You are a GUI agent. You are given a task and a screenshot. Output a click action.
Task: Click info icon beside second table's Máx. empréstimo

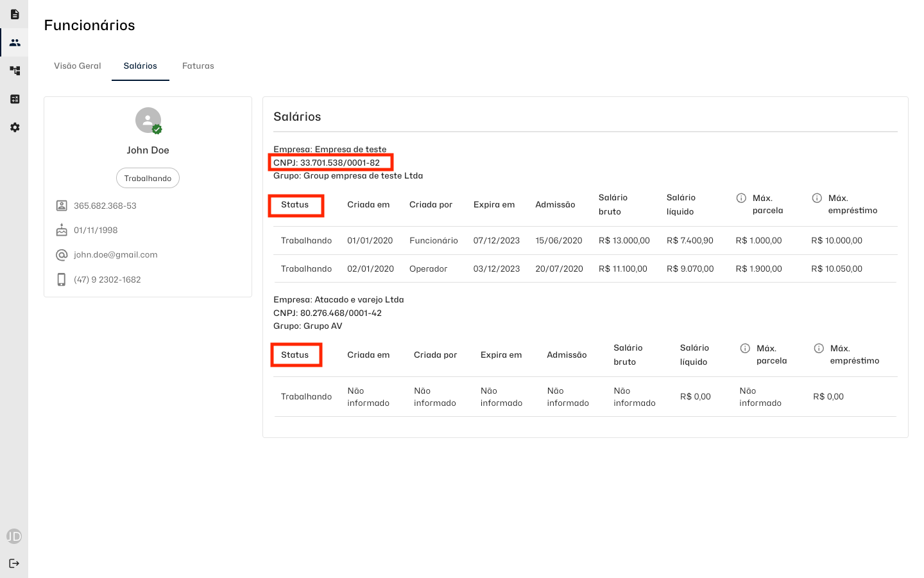pyautogui.click(x=819, y=348)
